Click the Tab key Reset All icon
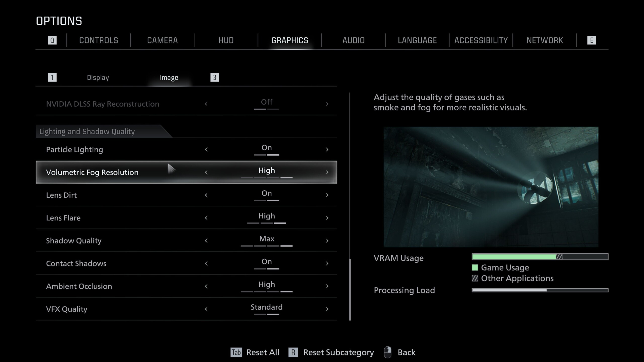Viewport: 644px width, 362px height. pos(236,352)
